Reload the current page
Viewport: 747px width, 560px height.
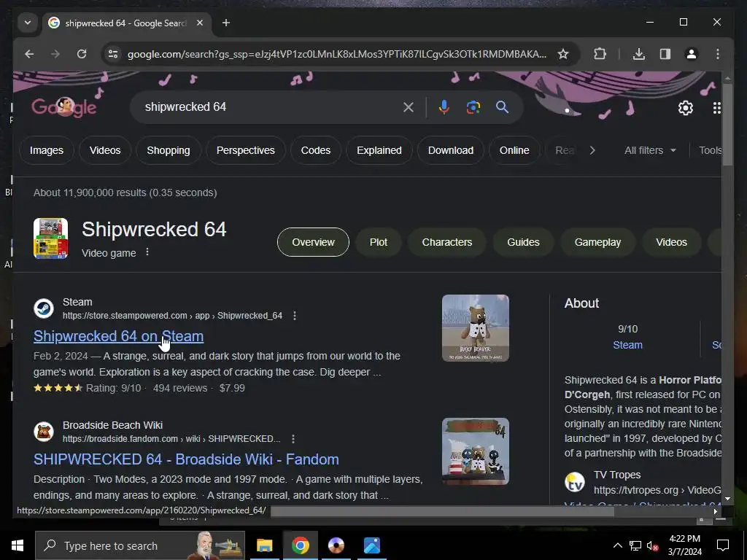pyautogui.click(x=82, y=54)
